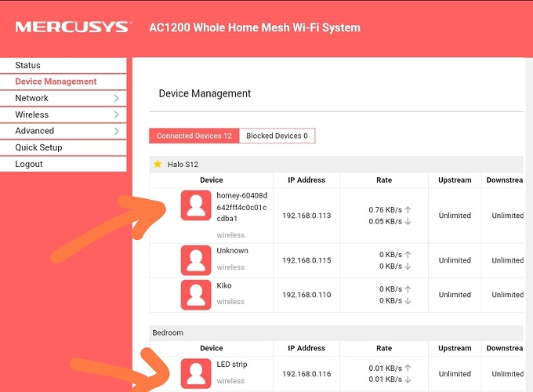Click the LED strip device name
Image resolution: width=533 pixels, height=392 pixels.
(232, 364)
